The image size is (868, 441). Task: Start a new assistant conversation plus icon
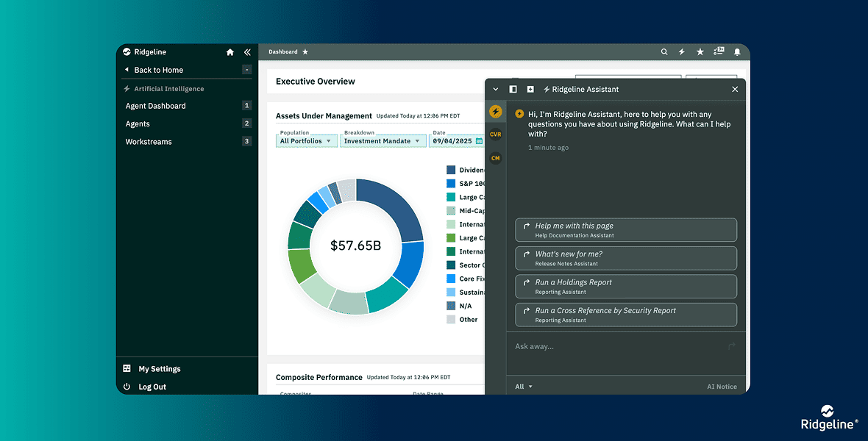tap(530, 89)
